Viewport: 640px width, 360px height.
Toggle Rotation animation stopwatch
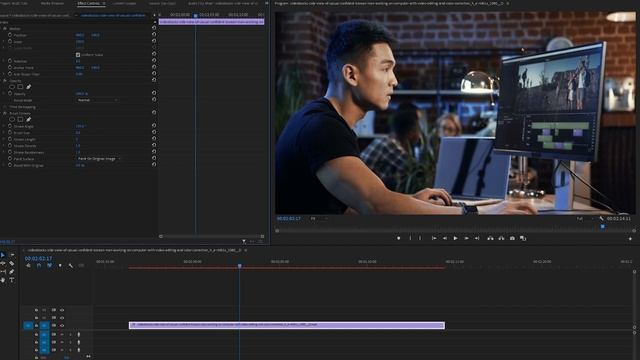10,61
